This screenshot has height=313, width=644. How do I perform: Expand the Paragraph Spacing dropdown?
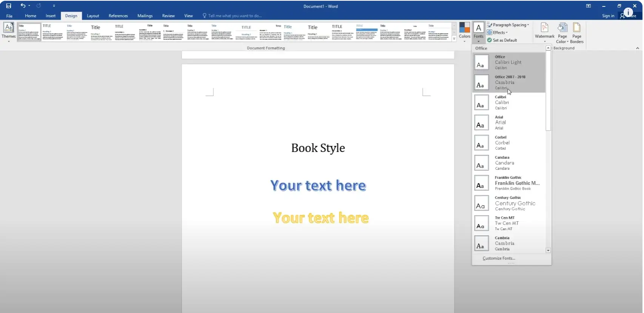[508, 25]
